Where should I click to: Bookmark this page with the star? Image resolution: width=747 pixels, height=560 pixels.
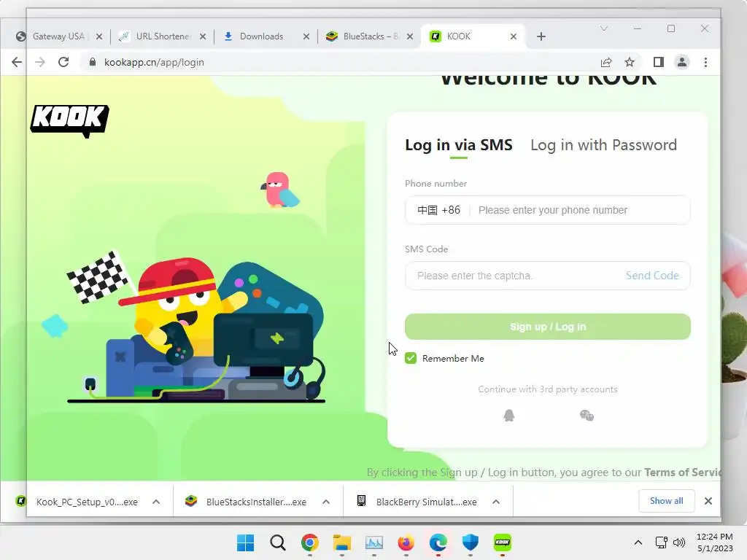coord(630,63)
